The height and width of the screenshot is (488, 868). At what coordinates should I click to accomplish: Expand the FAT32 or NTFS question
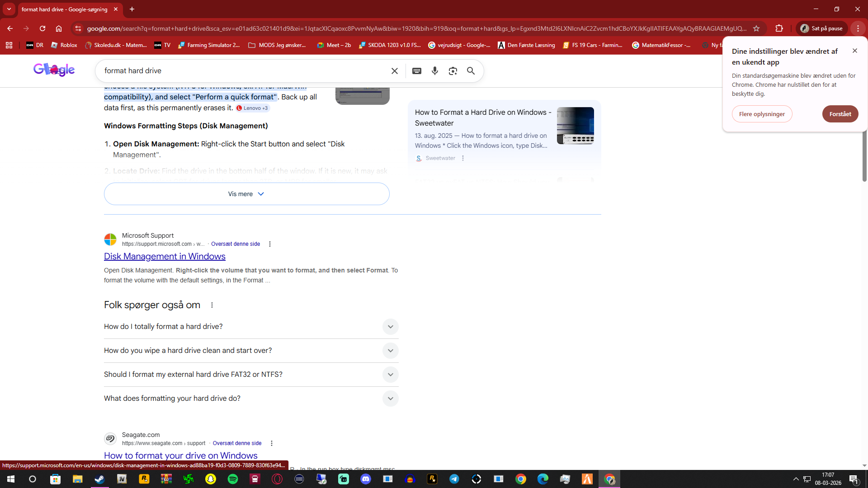pyautogui.click(x=390, y=375)
